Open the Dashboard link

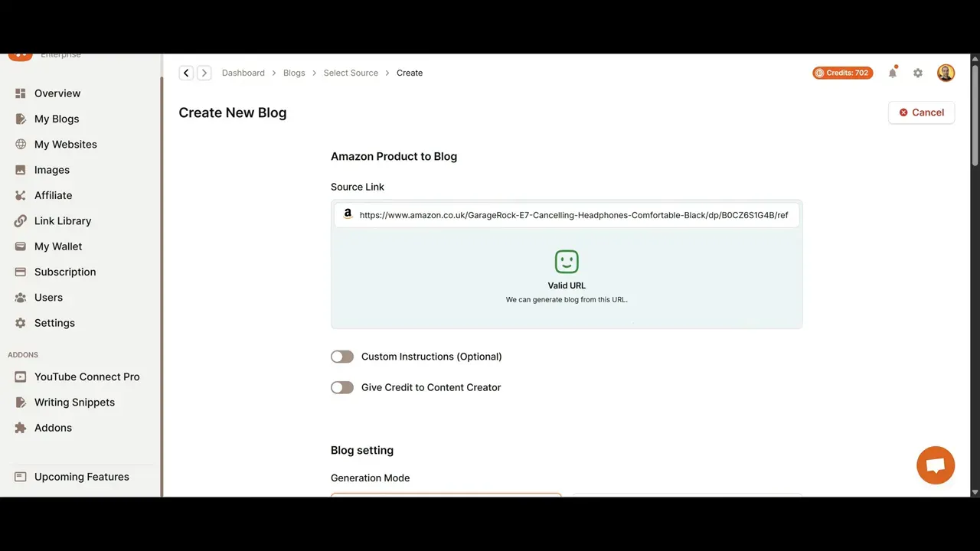coord(243,73)
